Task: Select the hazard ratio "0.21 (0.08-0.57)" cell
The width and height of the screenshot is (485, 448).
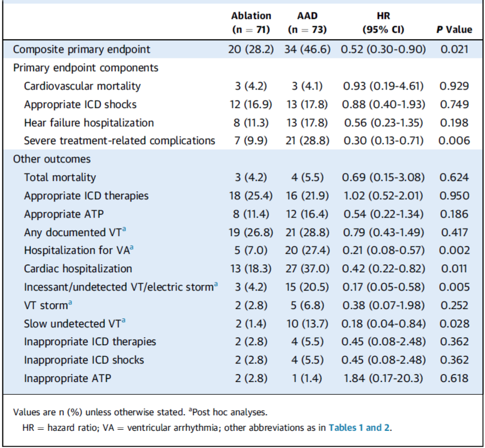Action: coord(383,250)
